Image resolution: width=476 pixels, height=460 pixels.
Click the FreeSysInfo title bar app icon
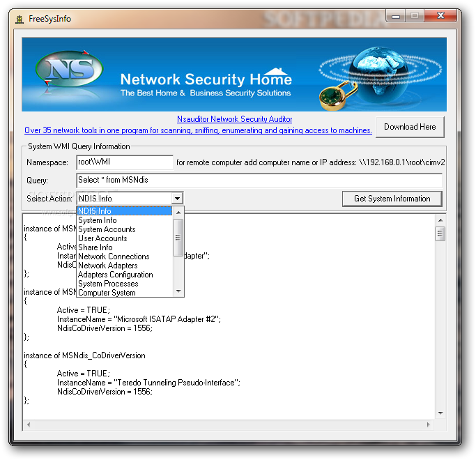[x=20, y=19]
